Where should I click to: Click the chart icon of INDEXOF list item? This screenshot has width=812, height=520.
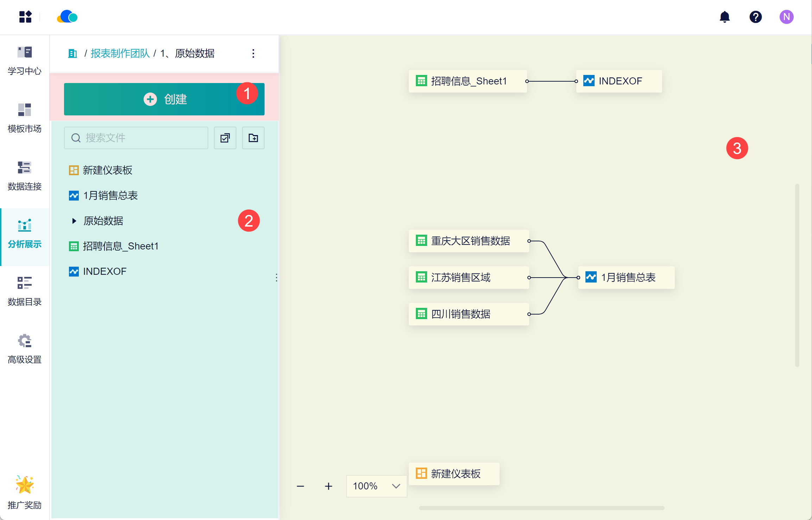pos(74,272)
